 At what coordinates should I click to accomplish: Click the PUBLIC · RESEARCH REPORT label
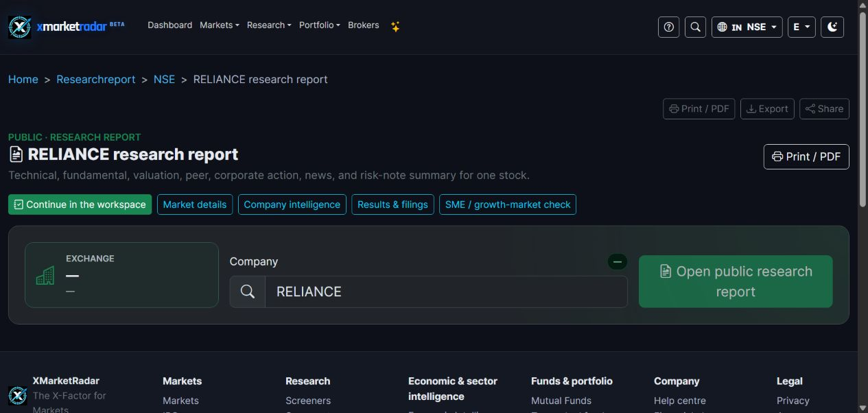[75, 137]
